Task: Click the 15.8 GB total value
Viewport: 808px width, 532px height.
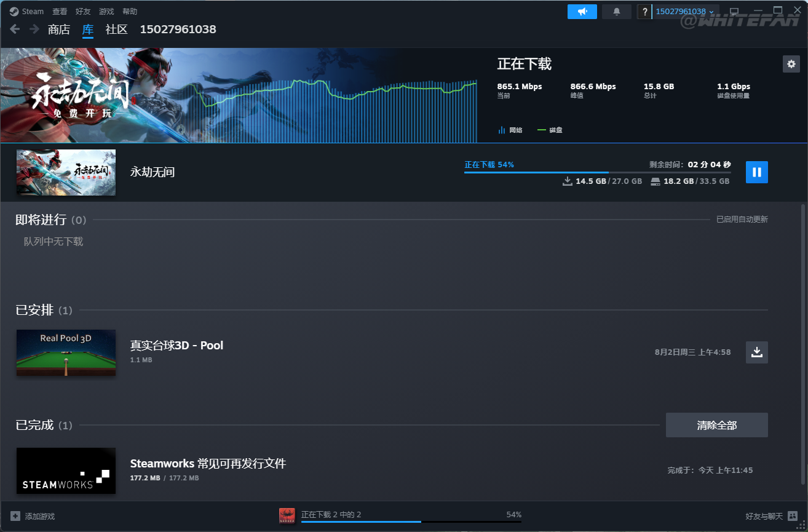Action: [x=659, y=87]
